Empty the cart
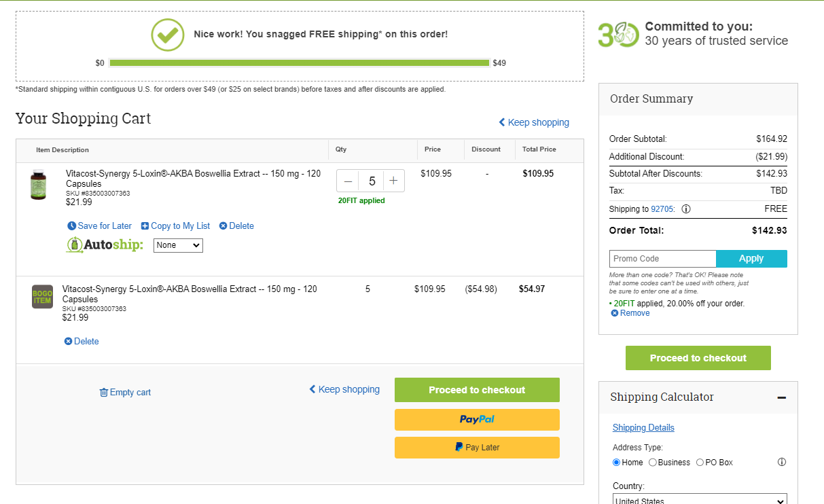This screenshot has height=504, width=824. point(125,393)
